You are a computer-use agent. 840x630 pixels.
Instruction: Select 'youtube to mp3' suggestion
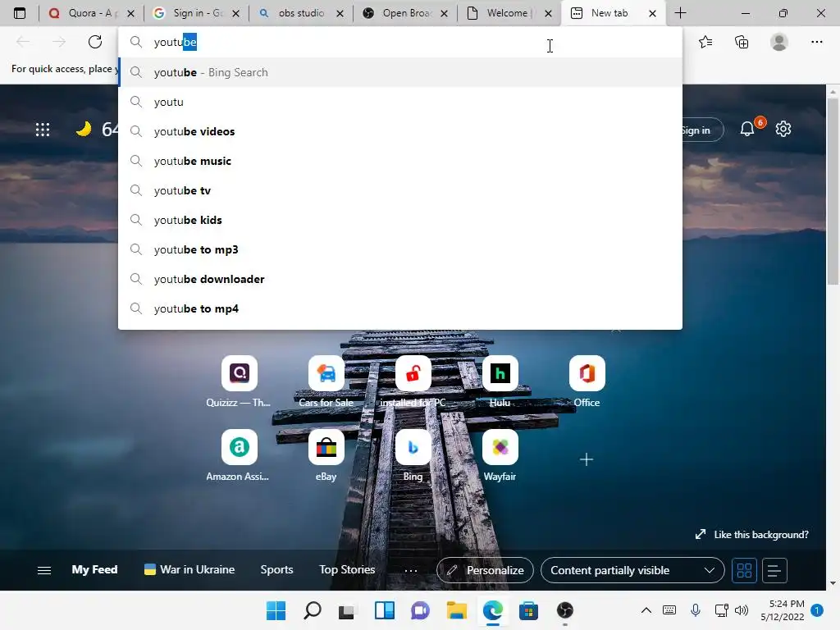(400, 249)
